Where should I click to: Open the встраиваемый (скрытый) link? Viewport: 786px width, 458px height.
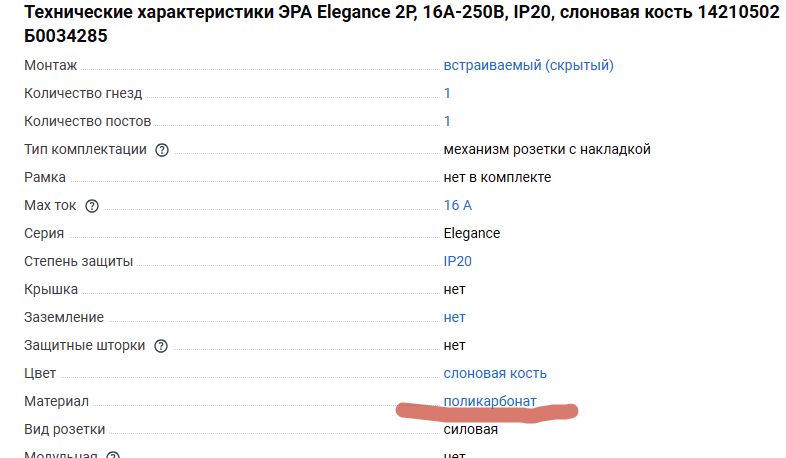(x=528, y=66)
